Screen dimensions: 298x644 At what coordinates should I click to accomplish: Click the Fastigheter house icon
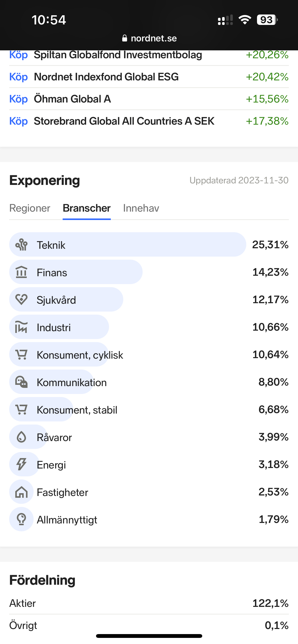tap(21, 492)
